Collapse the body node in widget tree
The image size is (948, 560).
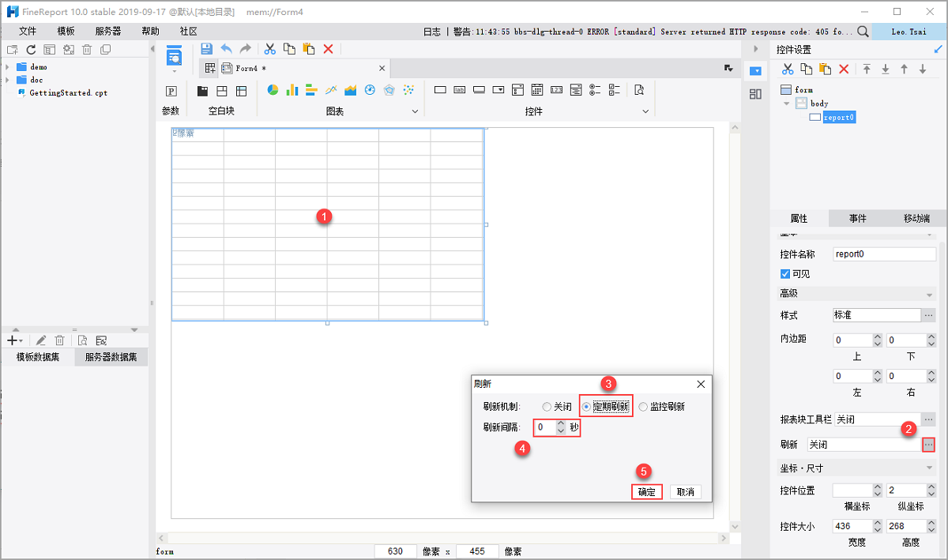pos(786,103)
